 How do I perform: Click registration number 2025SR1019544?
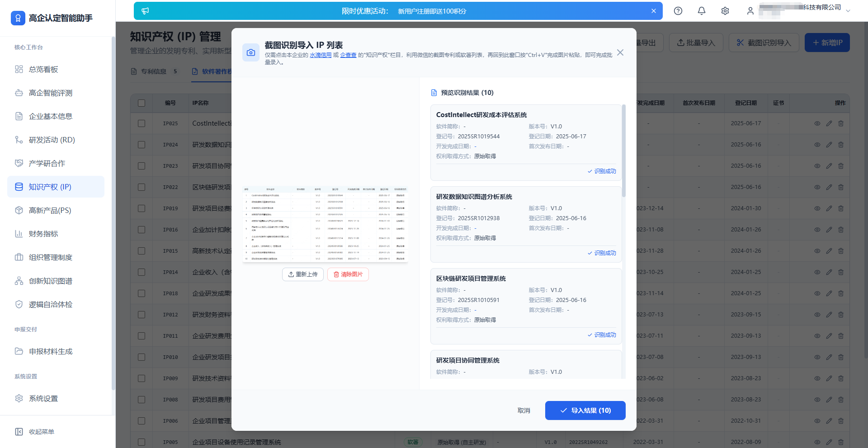click(479, 137)
